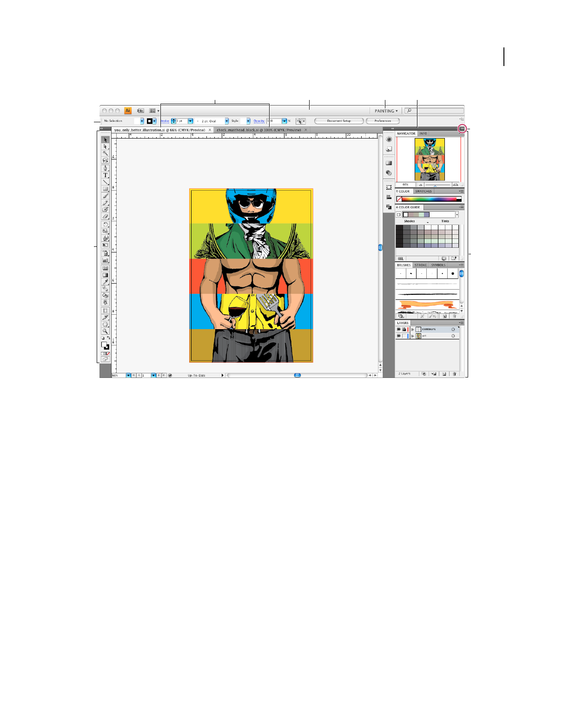The height and width of the screenshot is (728, 569).
Task: Click the Ai application icon
Action: coord(128,111)
